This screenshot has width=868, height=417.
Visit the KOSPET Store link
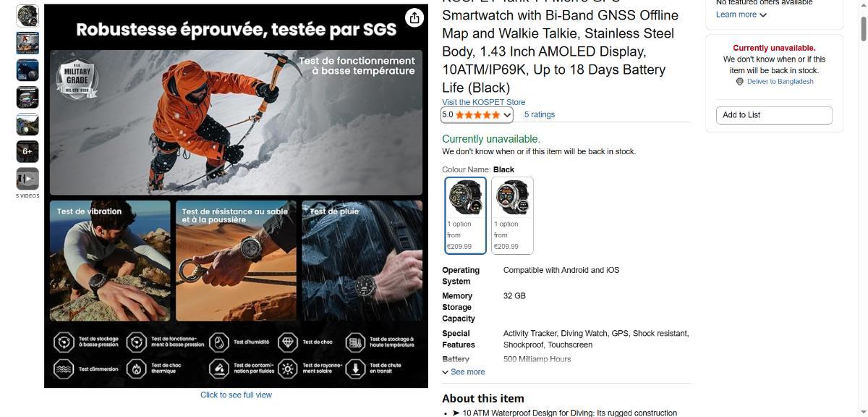click(x=484, y=102)
